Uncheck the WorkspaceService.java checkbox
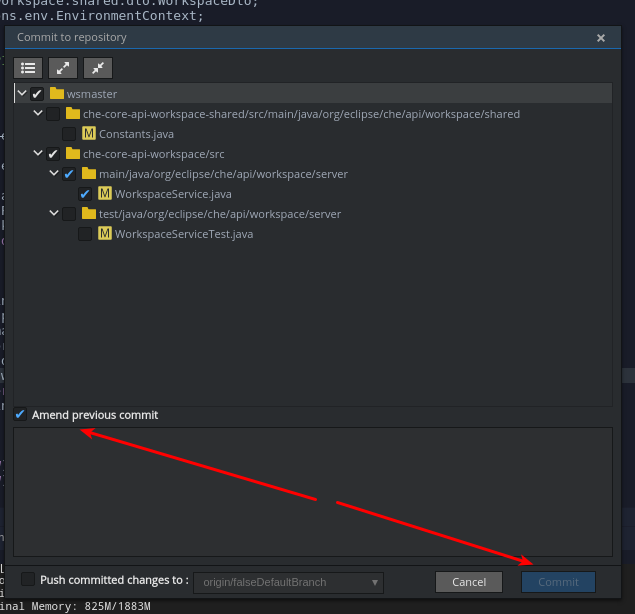 (85, 194)
